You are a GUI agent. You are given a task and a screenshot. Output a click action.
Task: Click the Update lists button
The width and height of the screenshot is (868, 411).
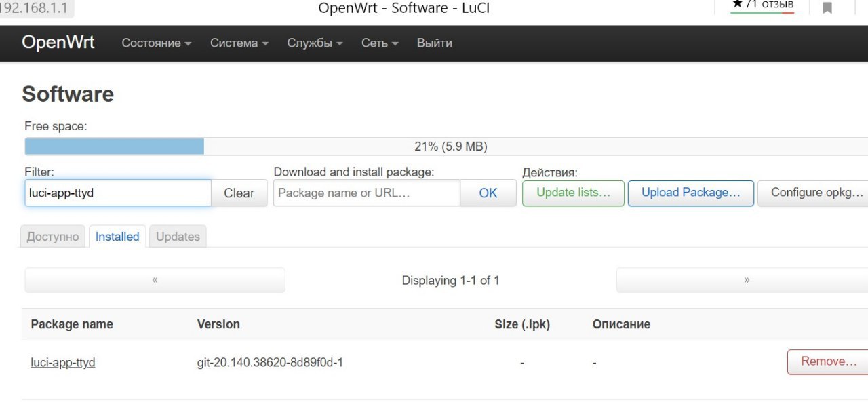(573, 193)
